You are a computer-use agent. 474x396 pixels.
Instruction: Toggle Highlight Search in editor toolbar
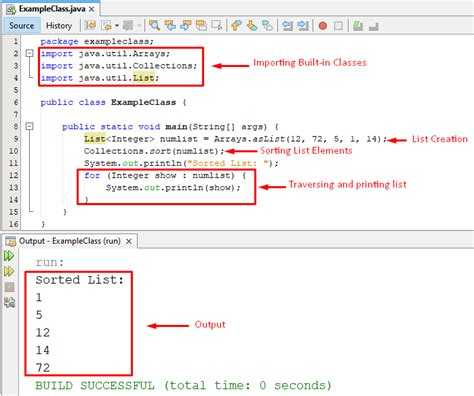[202, 25]
